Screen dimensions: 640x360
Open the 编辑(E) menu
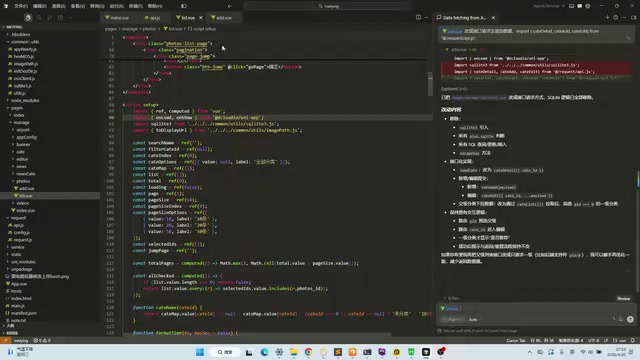click(40, 6)
